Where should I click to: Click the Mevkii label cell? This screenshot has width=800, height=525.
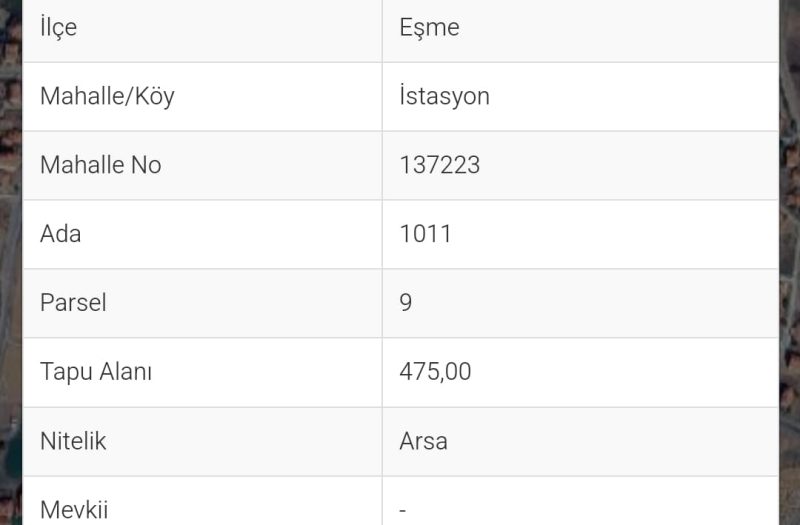pos(73,510)
